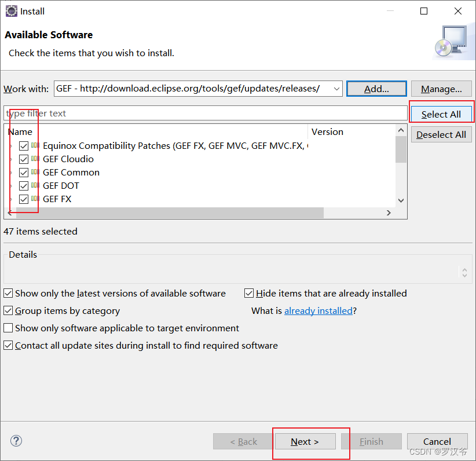Click the category icon beside GEF DOT
The width and height of the screenshot is (476, 461).
(x=35, y=185)
